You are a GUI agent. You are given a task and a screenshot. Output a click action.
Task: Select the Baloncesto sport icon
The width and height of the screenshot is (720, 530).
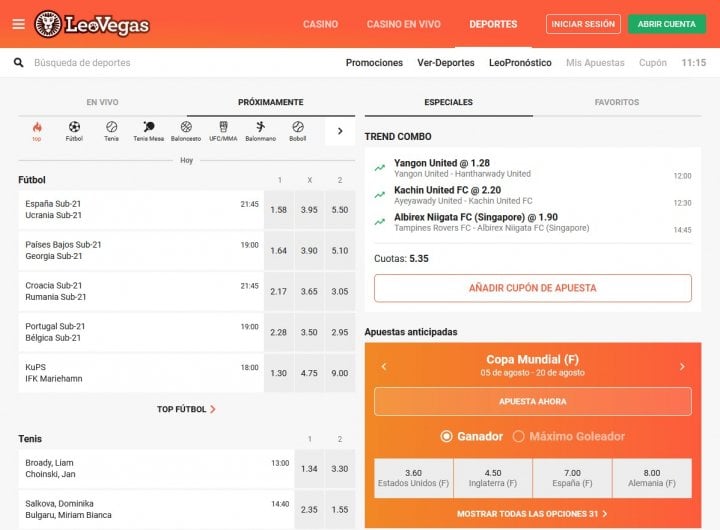click(x=186, y=131)
